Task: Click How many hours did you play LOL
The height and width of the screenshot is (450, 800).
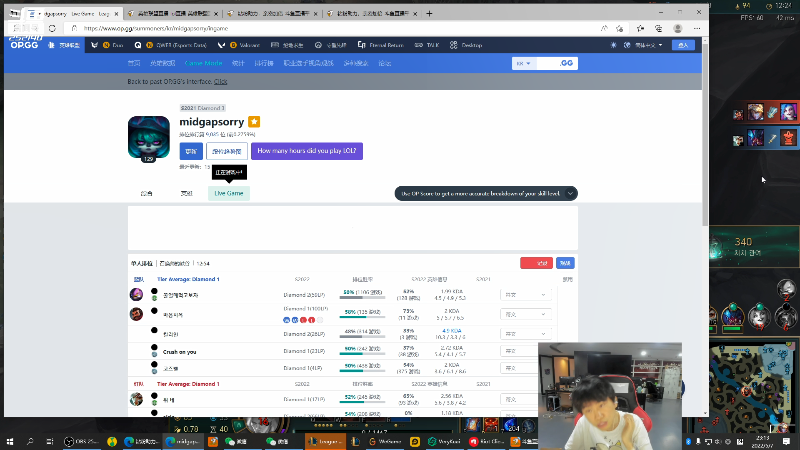Action: [x=307, y=151]
